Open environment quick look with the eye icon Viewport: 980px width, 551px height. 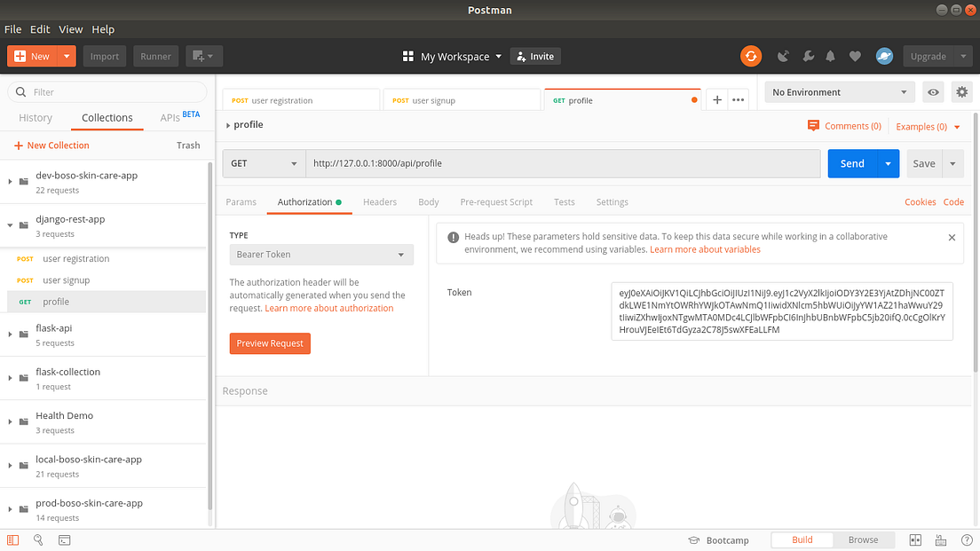(x=931, y=91)
